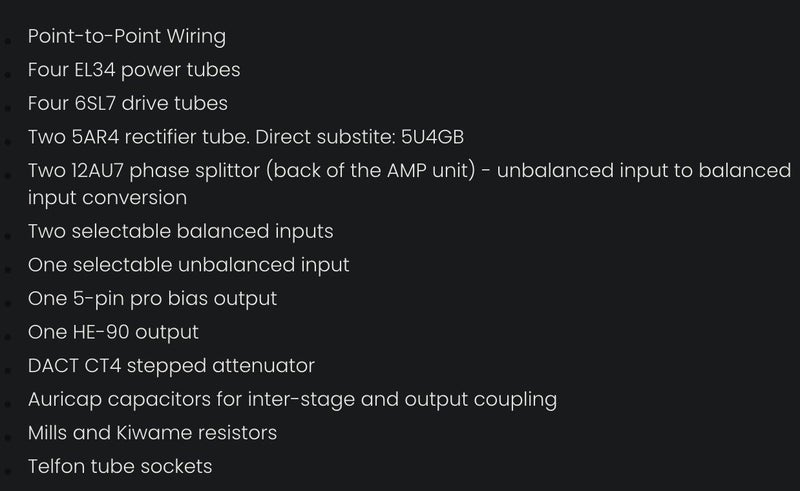The height and width of the screenshot is (491, 800).
Task: Click the 'Four EL34 power tubes' list item
Action: (x=134, y=70)
